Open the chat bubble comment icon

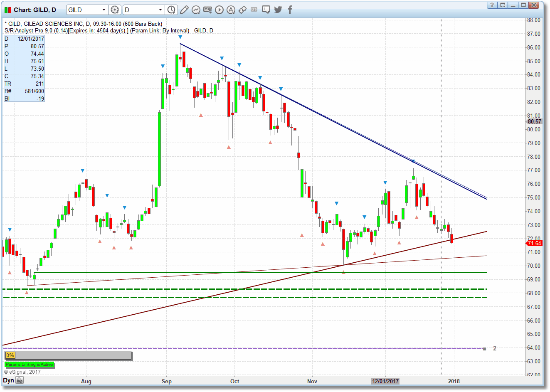[266, 10]
